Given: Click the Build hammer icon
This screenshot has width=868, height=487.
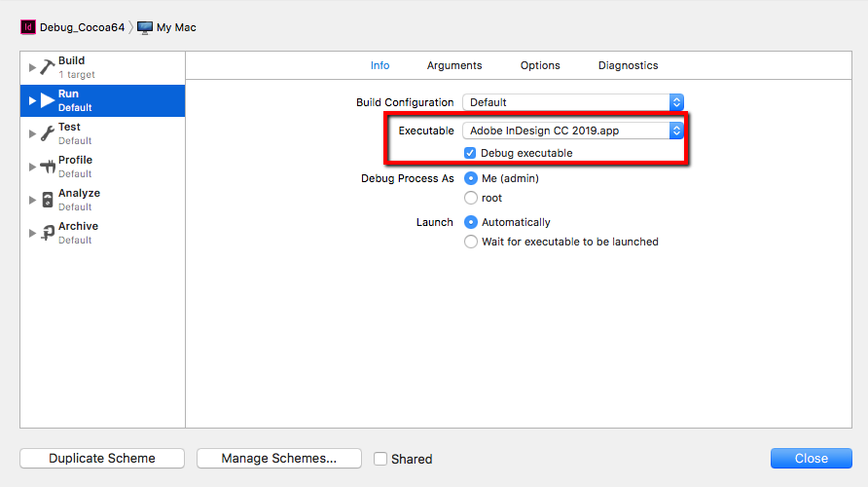Looking at the screenshot, I should [47, 67].
